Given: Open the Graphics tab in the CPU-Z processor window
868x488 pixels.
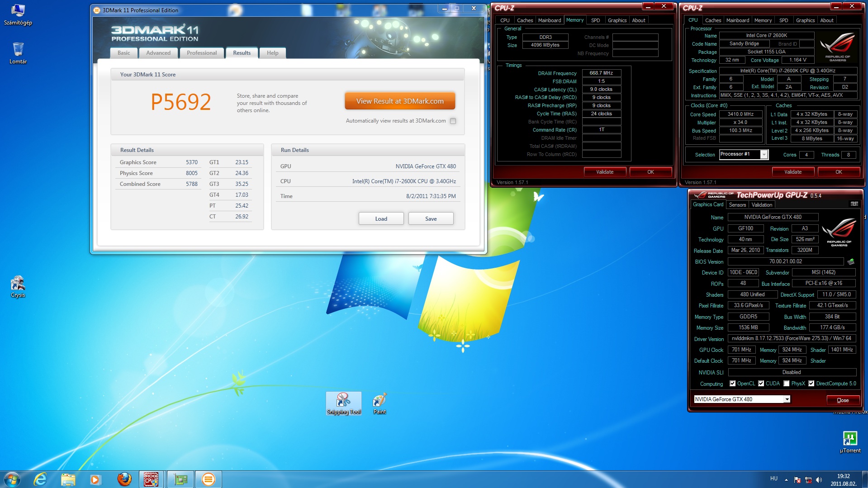Looking at the screenshot, I should click(x=805, y=20).
